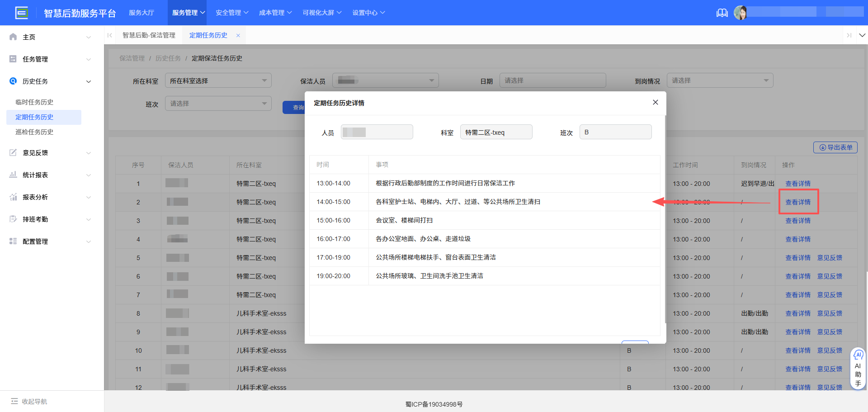Collapse navigation via 收起导航

click(29, 401)
